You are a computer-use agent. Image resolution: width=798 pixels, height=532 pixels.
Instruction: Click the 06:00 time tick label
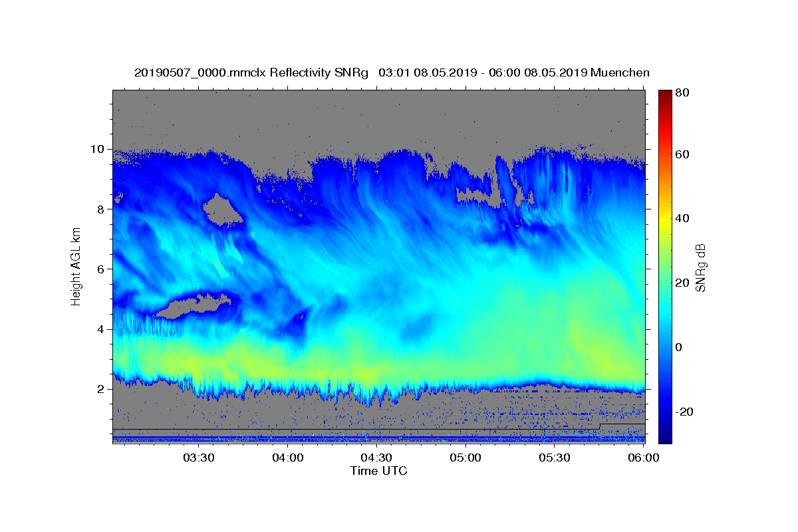pyautogui.click(x=643, y=458)
